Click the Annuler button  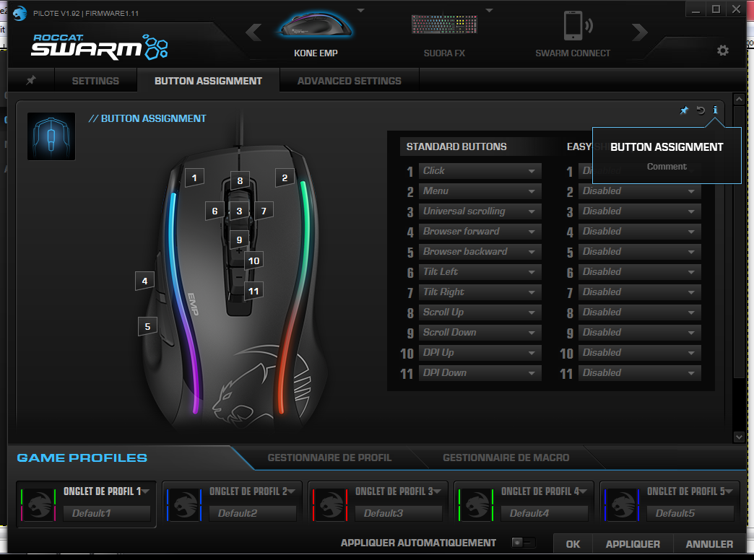(709, 544)
